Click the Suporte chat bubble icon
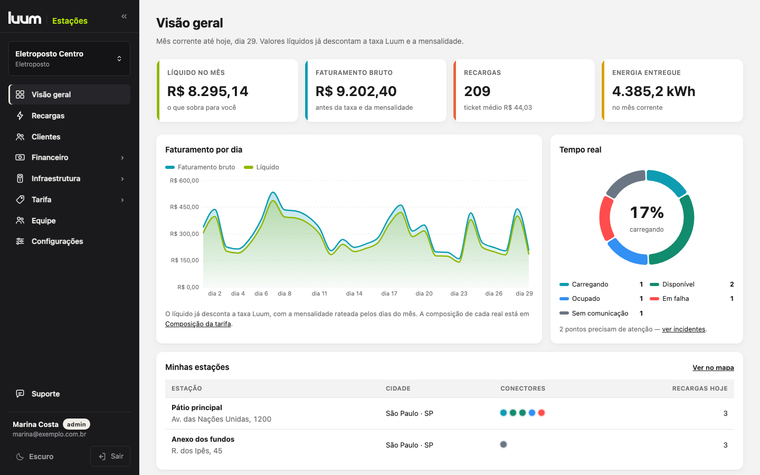The image size is (760, 475). [20, 394]
